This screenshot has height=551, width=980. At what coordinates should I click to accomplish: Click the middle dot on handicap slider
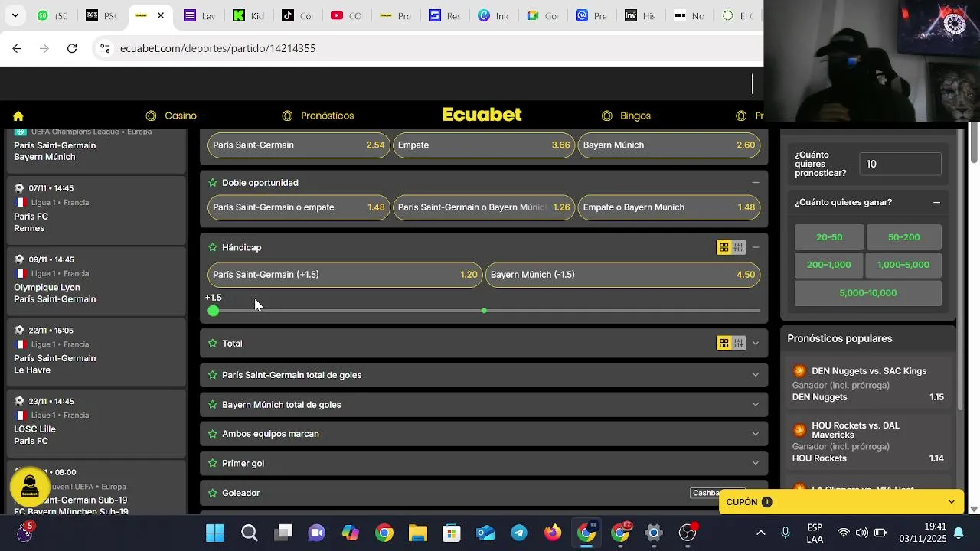tap(484, 311)
